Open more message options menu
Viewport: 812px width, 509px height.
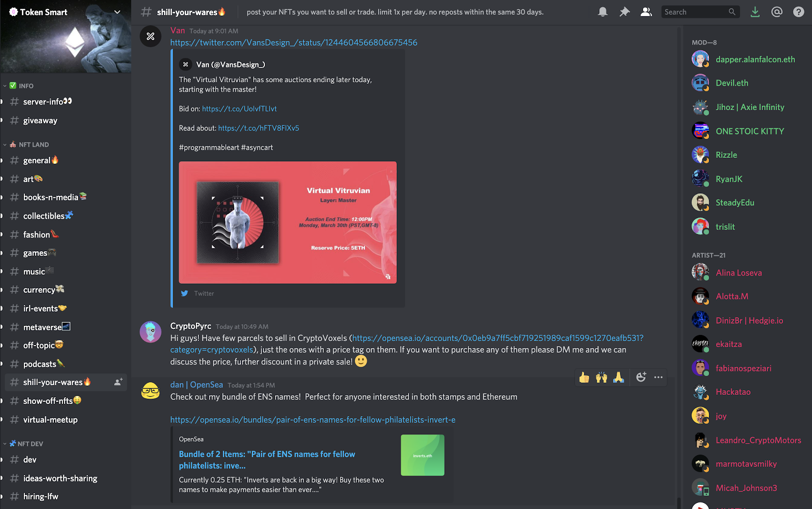658,377
